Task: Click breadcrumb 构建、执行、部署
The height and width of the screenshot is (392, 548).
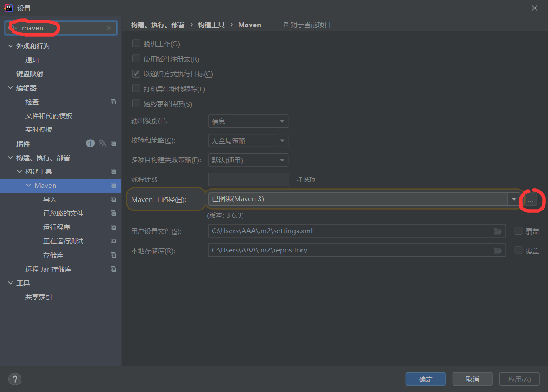Action: click(158, 25)
